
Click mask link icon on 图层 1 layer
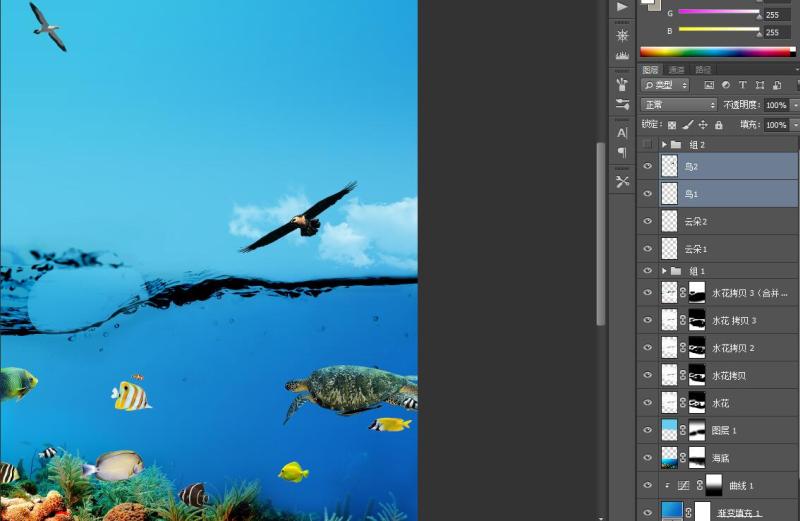[x=683, y=430]
